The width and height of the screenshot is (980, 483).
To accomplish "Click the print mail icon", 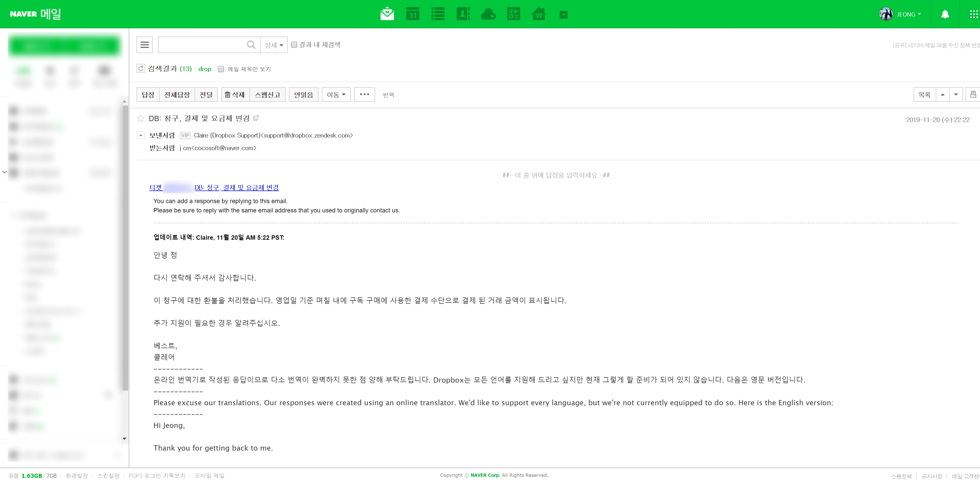I will click(973, 94).
